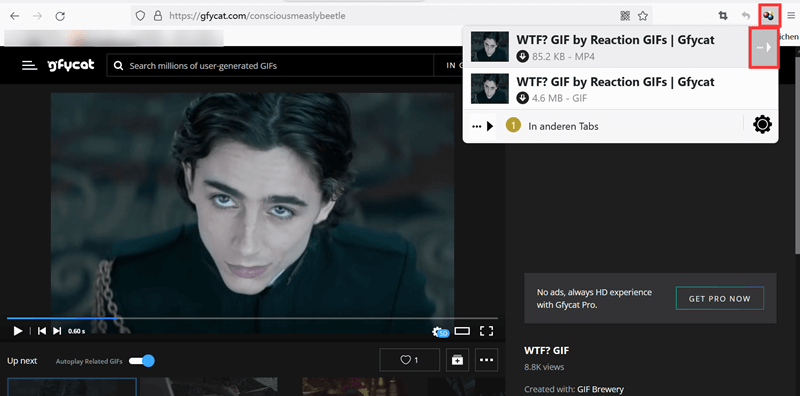Expand actions arrow for the MP4 entry
This screenshot has height=396, width=800.
tap(764, 47)
